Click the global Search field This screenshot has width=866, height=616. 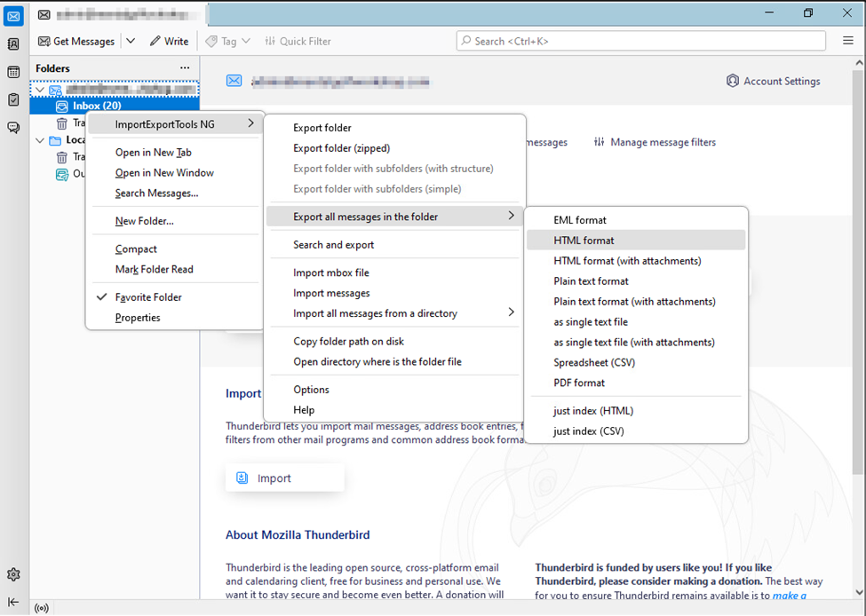coord(640,41)
